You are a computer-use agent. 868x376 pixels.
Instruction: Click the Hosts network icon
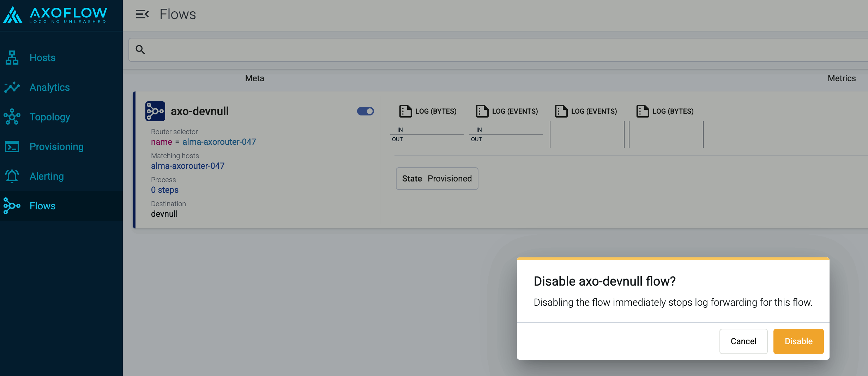tap(12, 58)
